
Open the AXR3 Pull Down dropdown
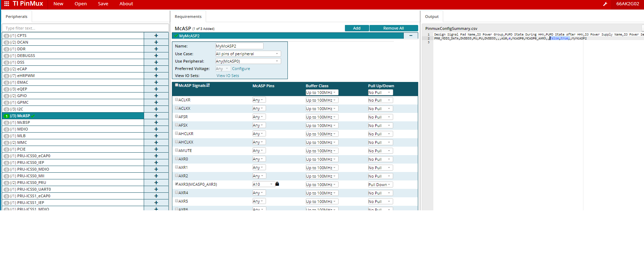(x=380, y=185)
